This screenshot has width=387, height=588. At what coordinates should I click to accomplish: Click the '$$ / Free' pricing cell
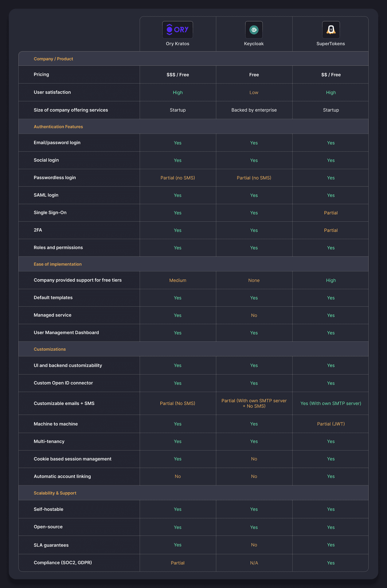pos(331,75)
